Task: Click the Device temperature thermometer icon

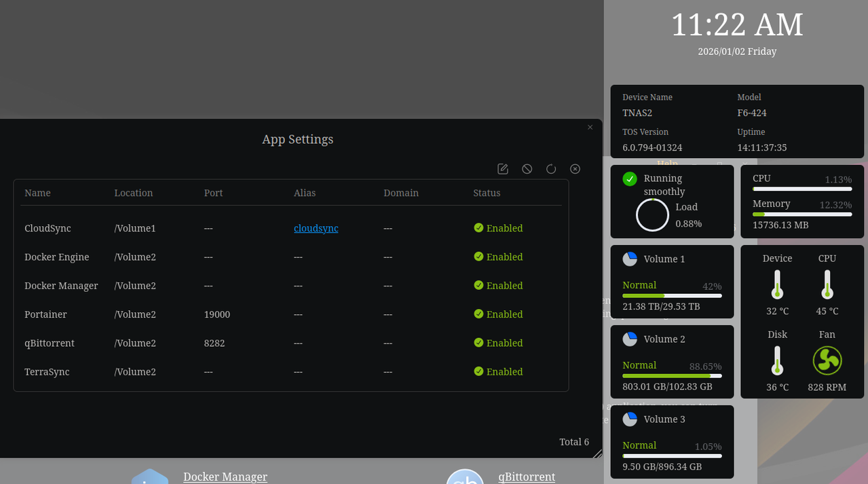Action: pyautogui.click(x=778, y=284)
